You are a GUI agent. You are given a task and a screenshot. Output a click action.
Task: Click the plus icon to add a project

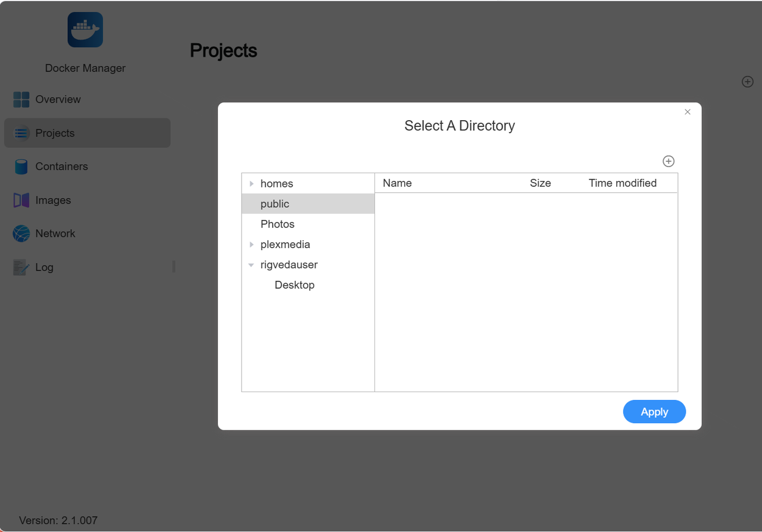747,82
